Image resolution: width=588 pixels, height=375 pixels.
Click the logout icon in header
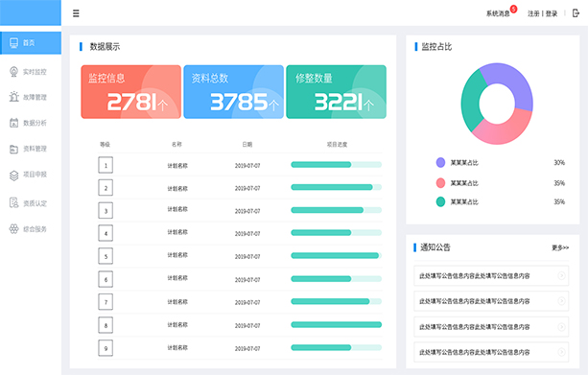576,13
